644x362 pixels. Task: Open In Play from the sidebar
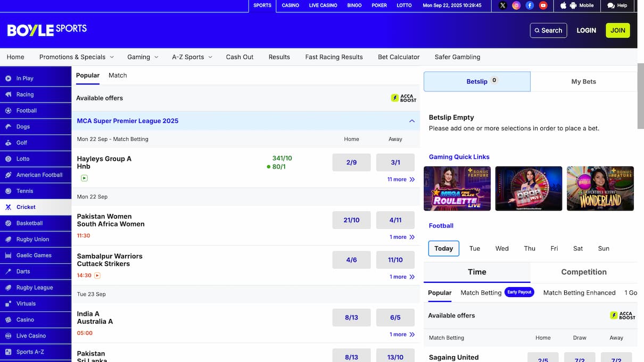click(x=36, y=78)
